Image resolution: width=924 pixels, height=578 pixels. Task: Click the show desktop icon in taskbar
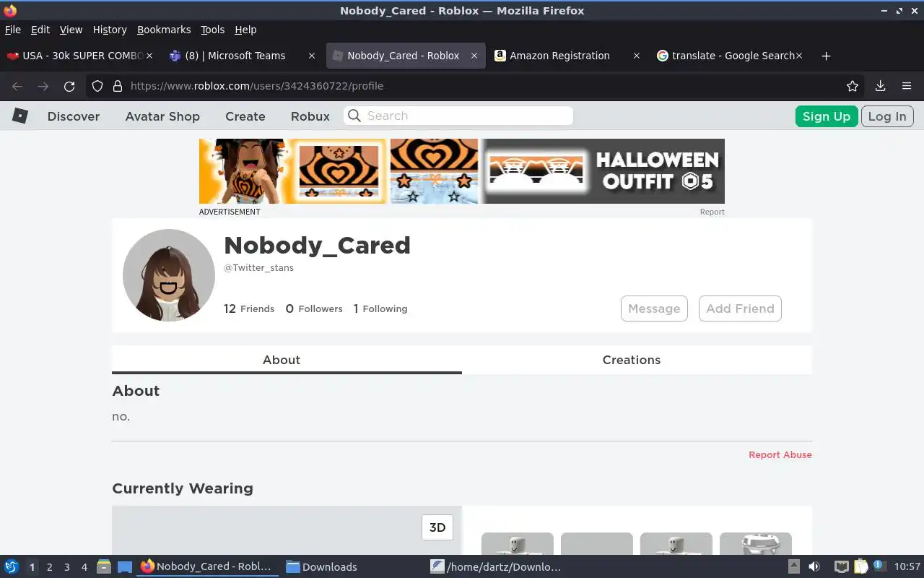124,566
